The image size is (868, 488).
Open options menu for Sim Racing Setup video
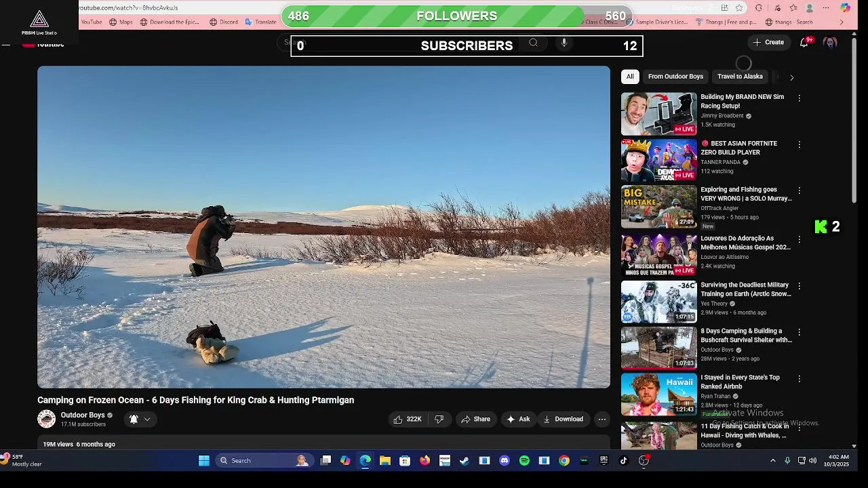point(799,98)
